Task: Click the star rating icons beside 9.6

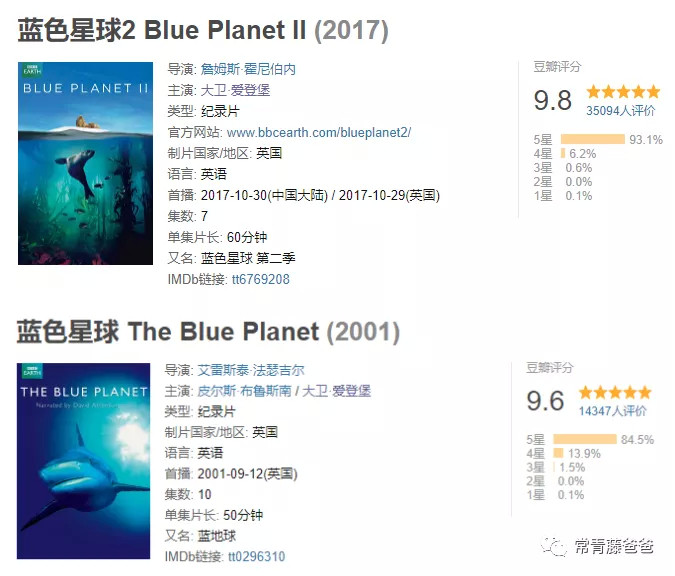Action: (x=614, y=392)
